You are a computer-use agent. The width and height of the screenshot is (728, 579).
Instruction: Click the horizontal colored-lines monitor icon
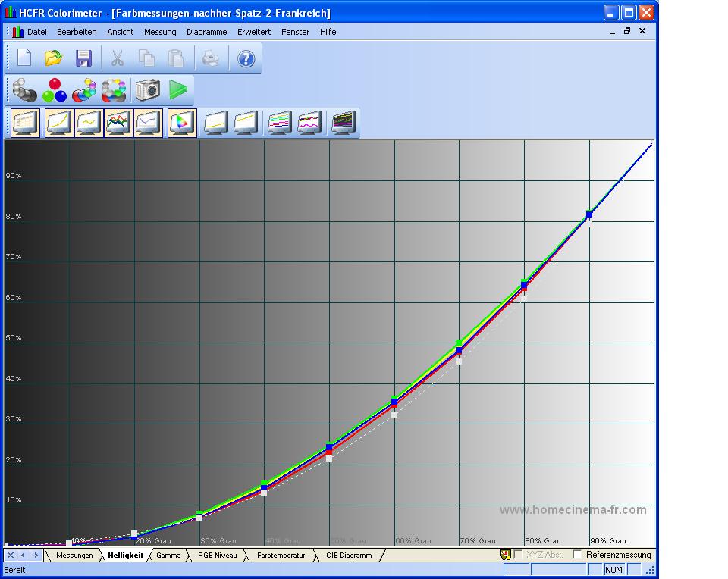tap(280, 123)
